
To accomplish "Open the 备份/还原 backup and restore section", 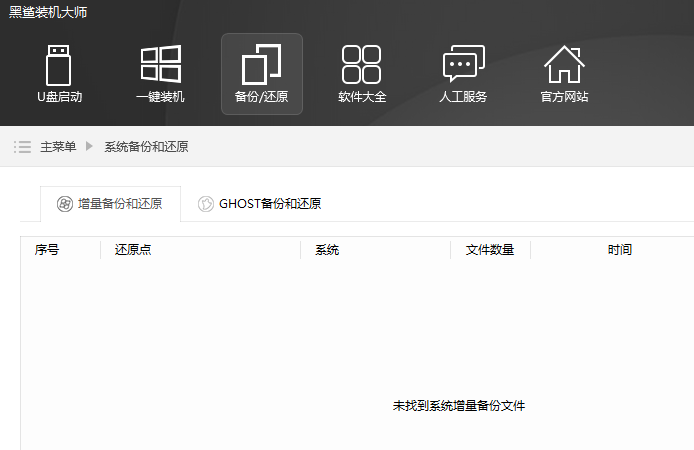I will (261, 73).
